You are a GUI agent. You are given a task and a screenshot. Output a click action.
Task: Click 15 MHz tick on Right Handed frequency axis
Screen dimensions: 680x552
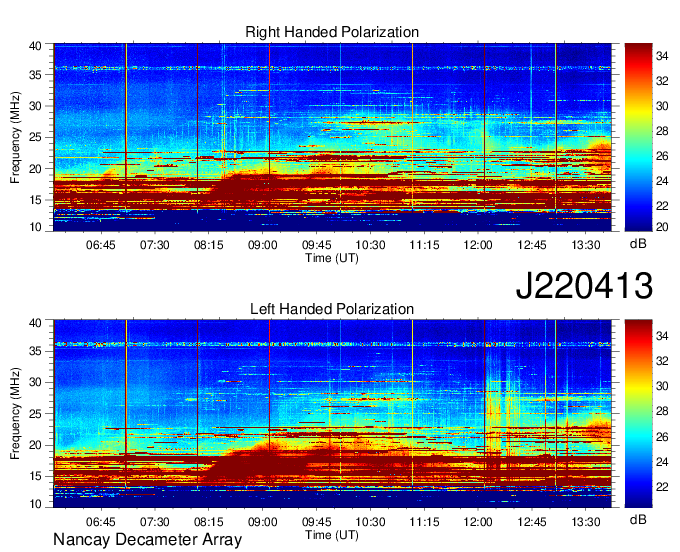pos(35,200)
